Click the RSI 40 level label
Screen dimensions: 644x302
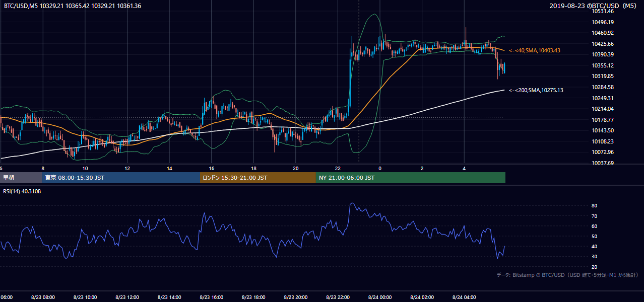(595, 246)
